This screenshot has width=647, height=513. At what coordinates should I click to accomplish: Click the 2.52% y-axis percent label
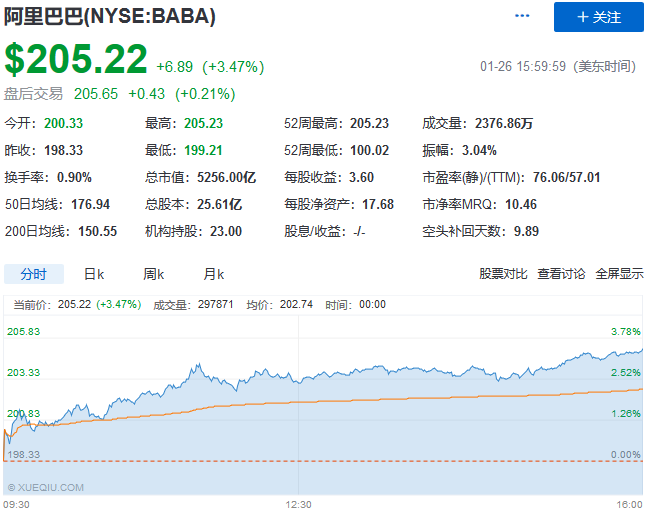(x=626, y=373)
